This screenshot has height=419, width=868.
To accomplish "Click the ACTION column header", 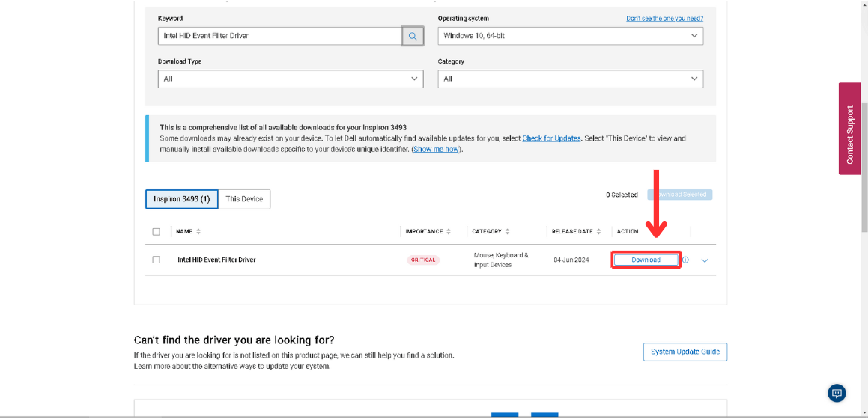I will pos(627,232).
